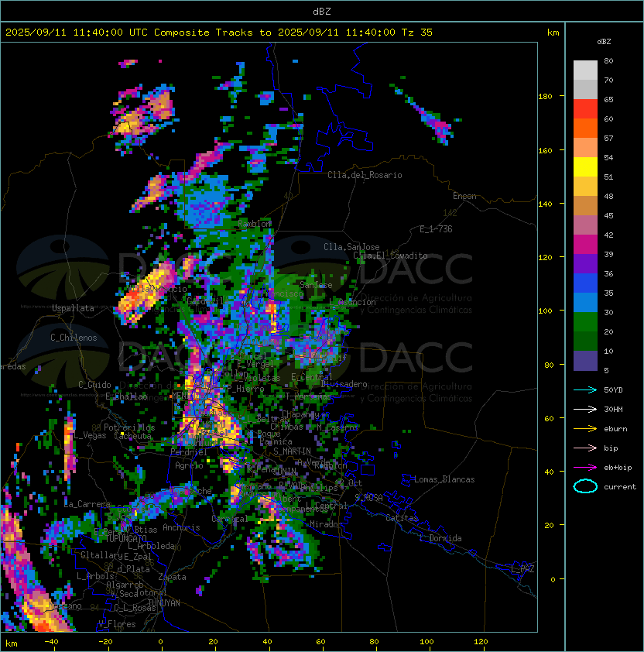Pick the red 65-60 dBZ swatch
Image resolution: width=644 pixels, height=652 pixels.
(x=585, y=109)
